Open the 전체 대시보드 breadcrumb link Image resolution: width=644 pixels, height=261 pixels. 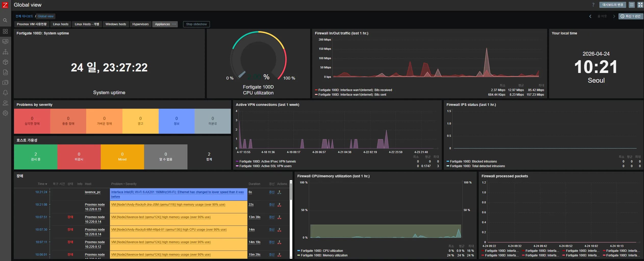(24, 16)
